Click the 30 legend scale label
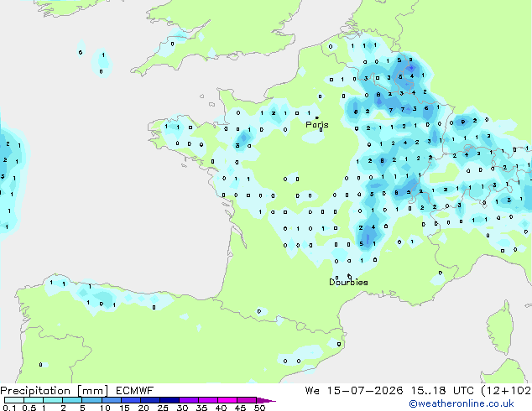 coord(183,408)
